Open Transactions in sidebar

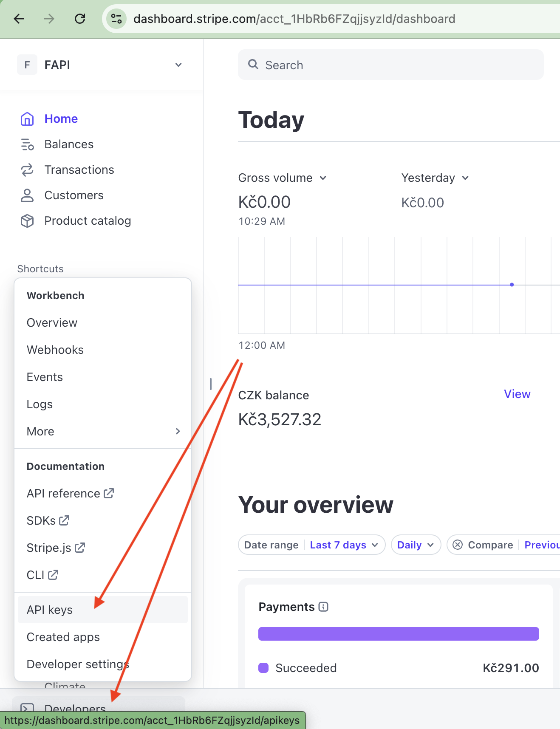79,170
